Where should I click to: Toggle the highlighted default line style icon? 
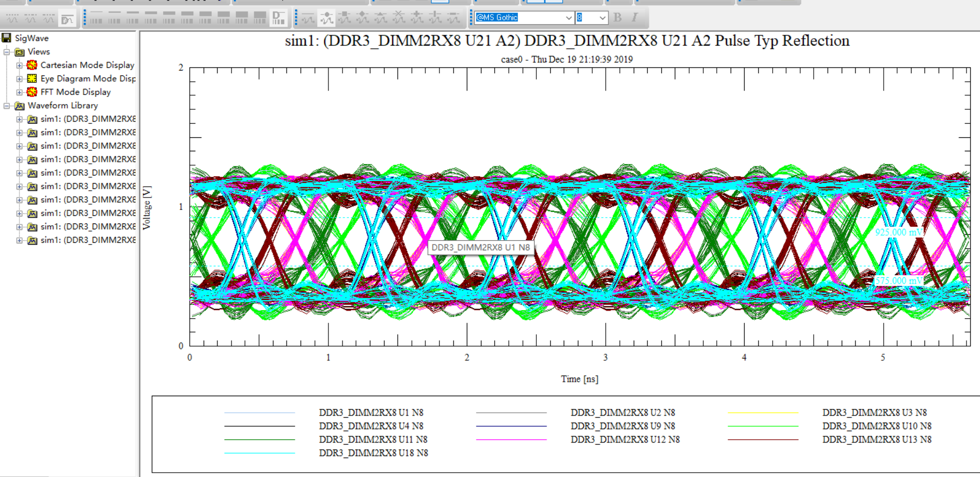click(67, 18)
